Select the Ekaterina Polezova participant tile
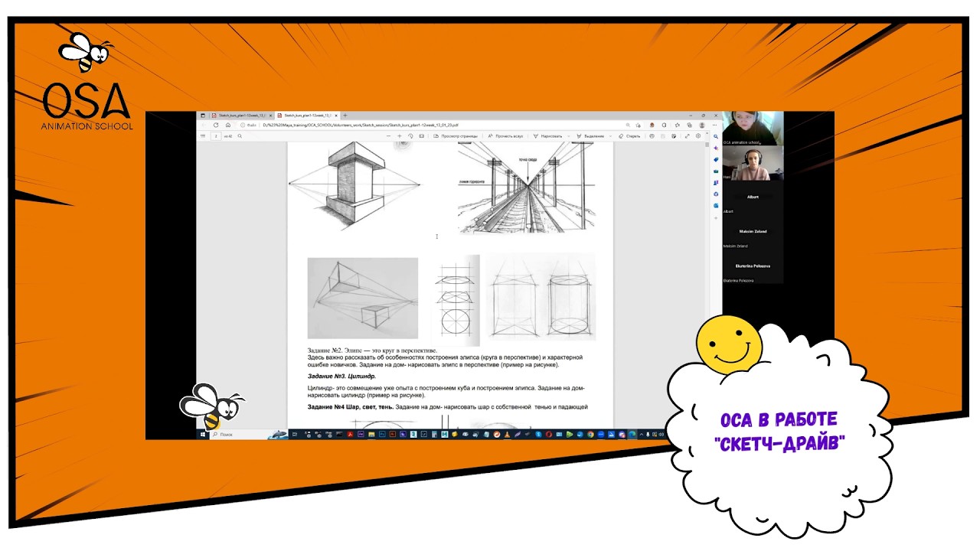980x551 pixels. point(753,266)
